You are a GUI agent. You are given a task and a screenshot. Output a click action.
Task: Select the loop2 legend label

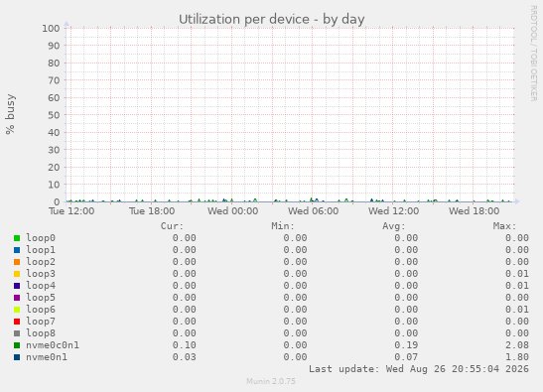coord(41,261)
